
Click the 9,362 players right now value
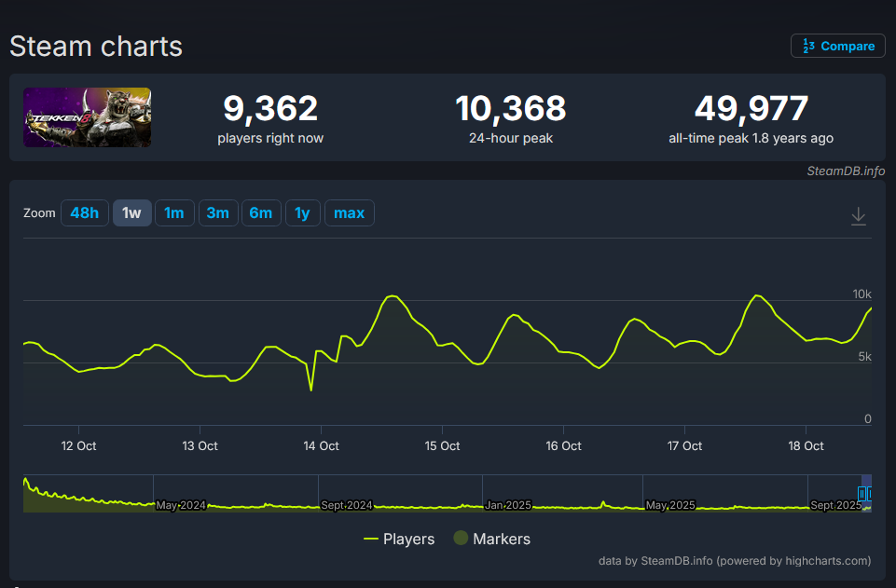point(270,108)
